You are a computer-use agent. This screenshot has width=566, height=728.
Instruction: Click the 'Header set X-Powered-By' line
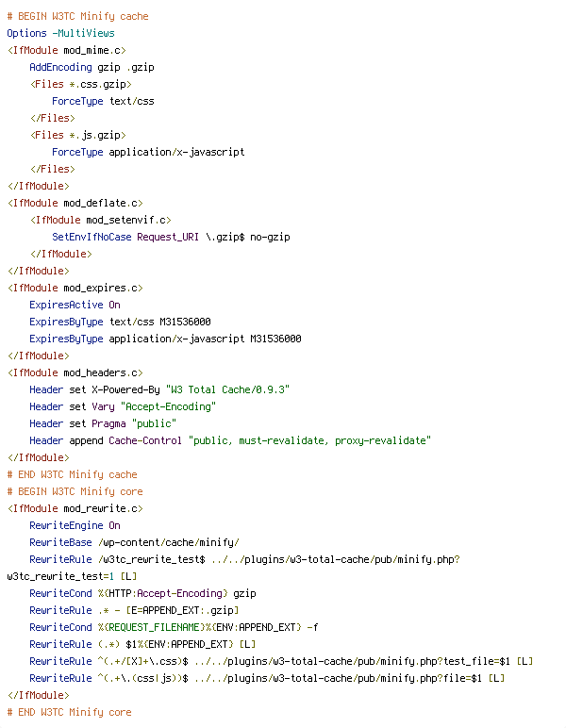click(x=159, y=390)
